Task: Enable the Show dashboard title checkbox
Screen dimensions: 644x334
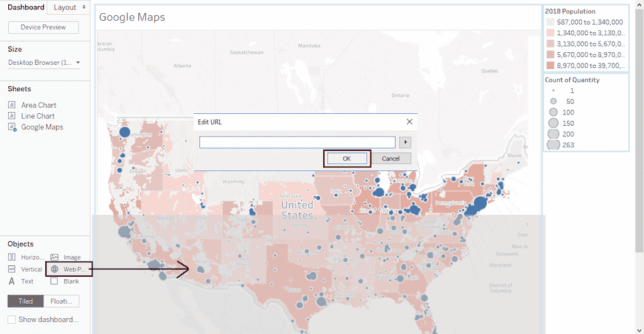Action: pyautogui.click(x=12, y=320)
